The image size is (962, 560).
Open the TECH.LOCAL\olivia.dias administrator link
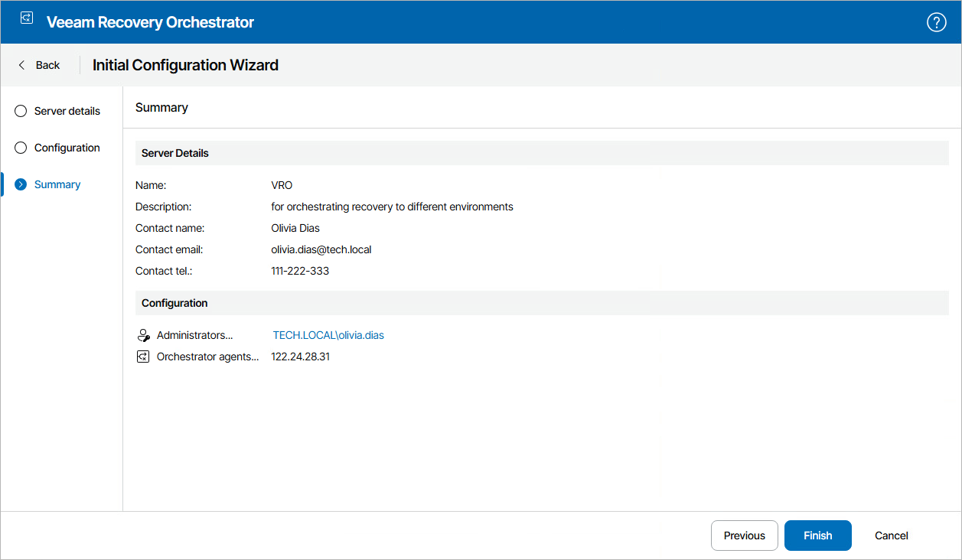click(x=328, y=335)
